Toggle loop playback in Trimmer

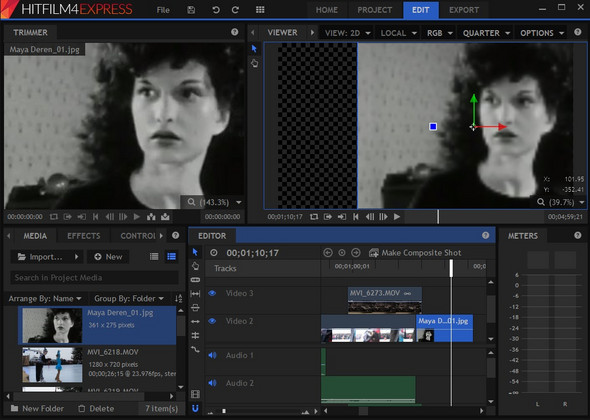54,216
